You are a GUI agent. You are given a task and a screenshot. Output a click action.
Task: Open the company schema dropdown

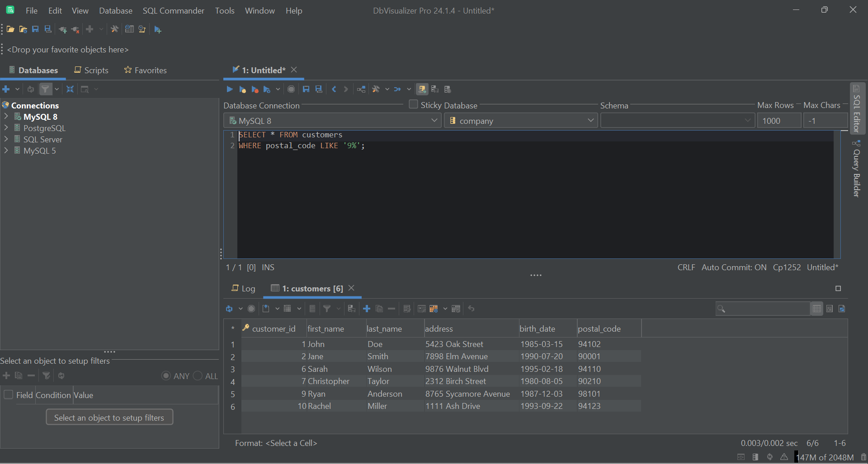(590, 121)
